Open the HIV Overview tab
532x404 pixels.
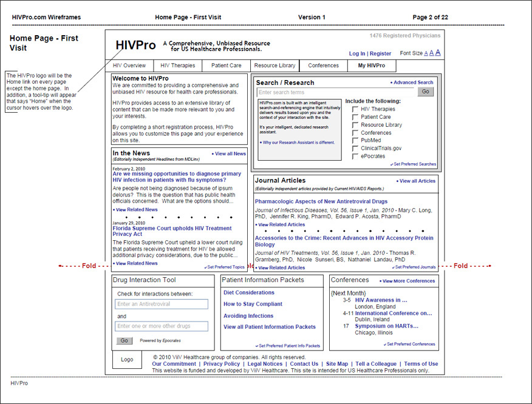(129, 66)
